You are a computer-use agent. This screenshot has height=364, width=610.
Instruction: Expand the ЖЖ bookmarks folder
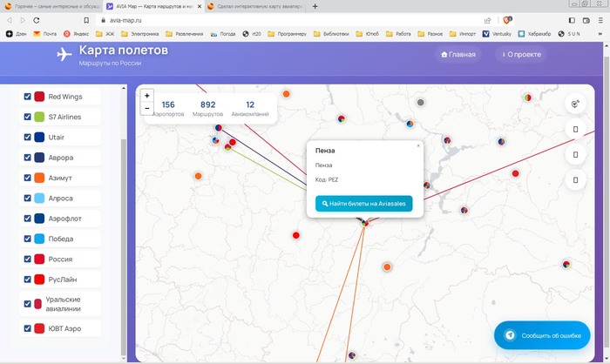105,34
